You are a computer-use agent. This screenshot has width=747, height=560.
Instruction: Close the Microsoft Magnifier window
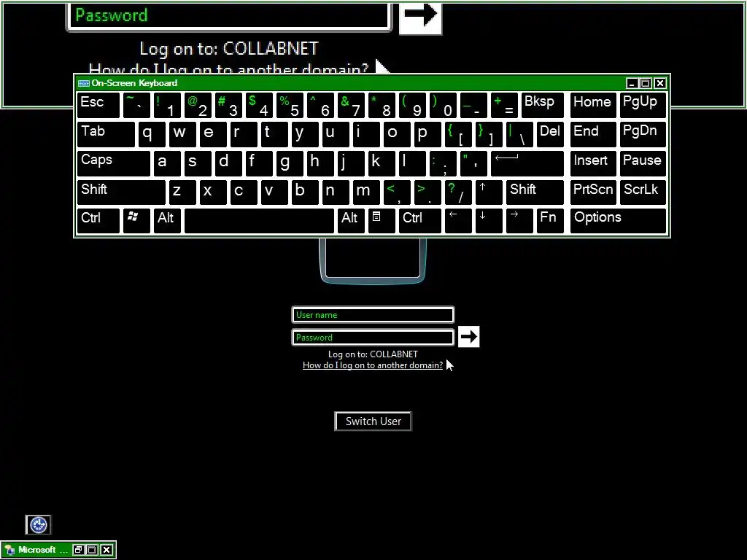coord(107,550)
